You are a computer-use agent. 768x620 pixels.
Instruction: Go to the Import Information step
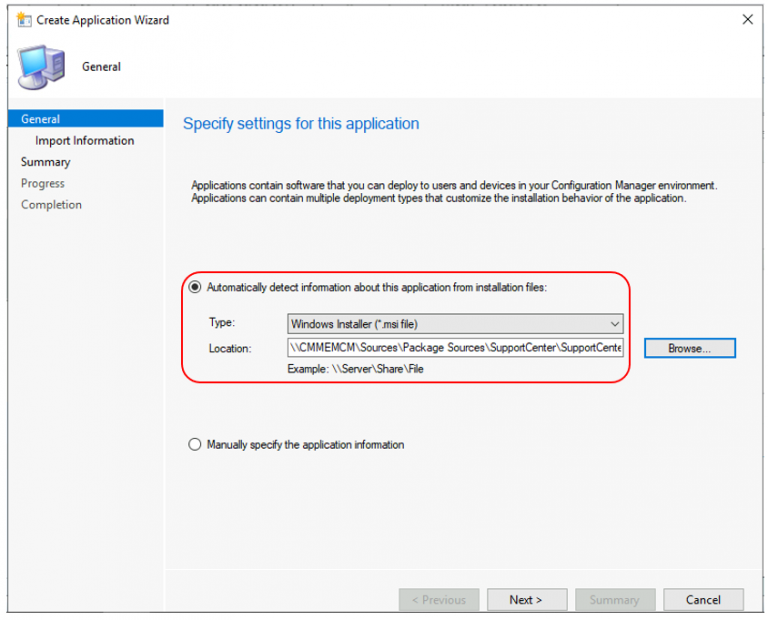tap(84, 141)
